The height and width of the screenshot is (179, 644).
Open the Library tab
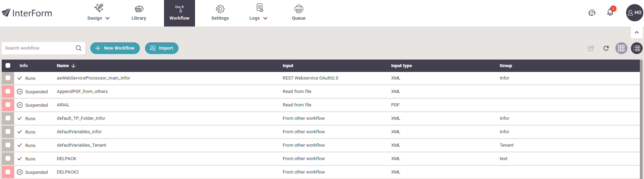[139, 13]
